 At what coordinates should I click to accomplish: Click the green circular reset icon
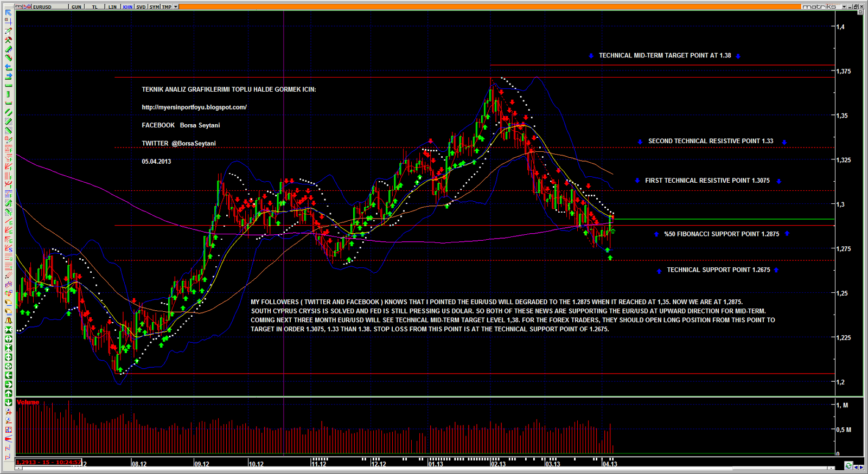pyautogui.click(x=8, y=366)
